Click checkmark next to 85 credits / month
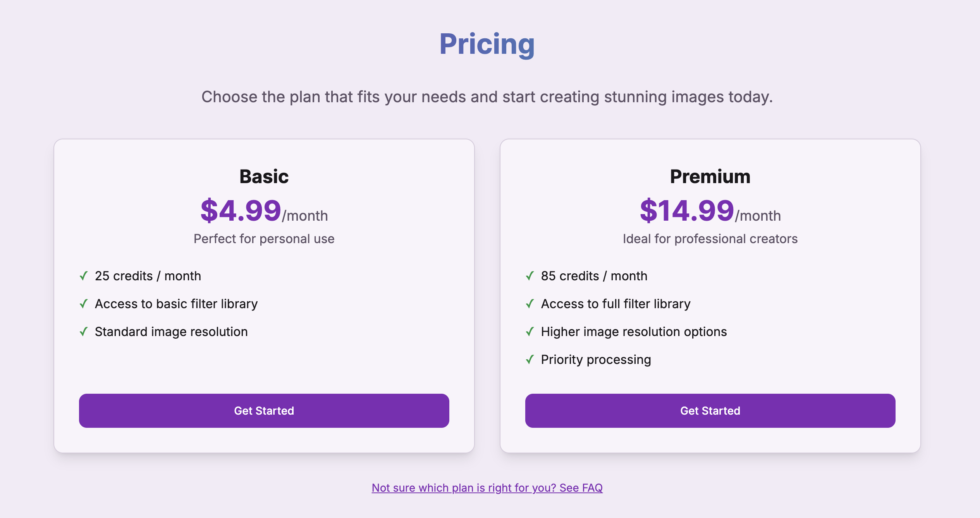The height and width of the screenshot is (518, 980). [x=530, y=276]
